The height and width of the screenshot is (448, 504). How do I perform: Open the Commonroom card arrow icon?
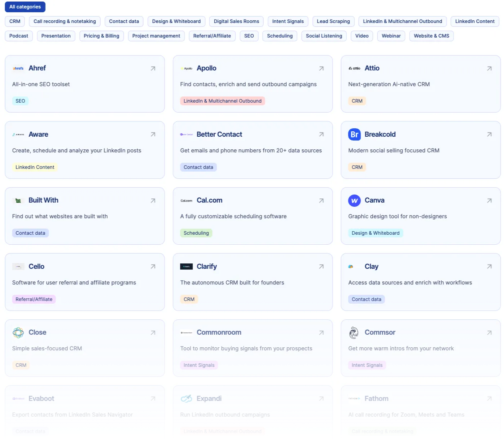(321, 333)
